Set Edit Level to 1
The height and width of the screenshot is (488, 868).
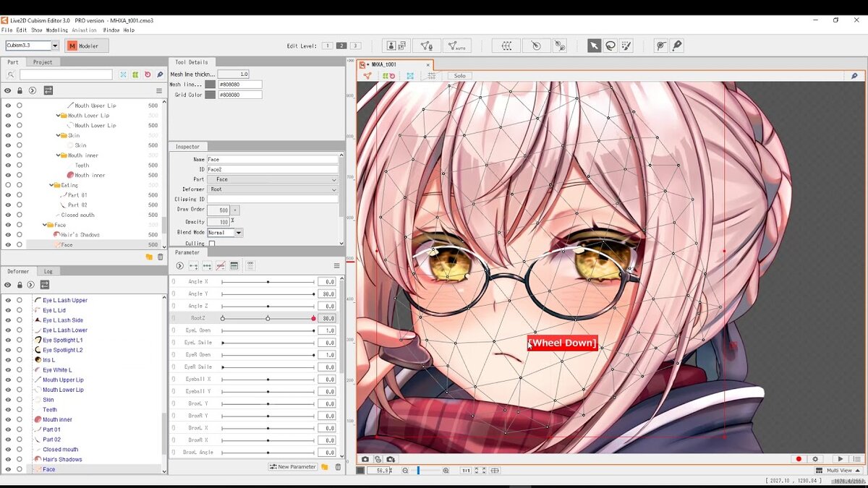coord(327,46)
